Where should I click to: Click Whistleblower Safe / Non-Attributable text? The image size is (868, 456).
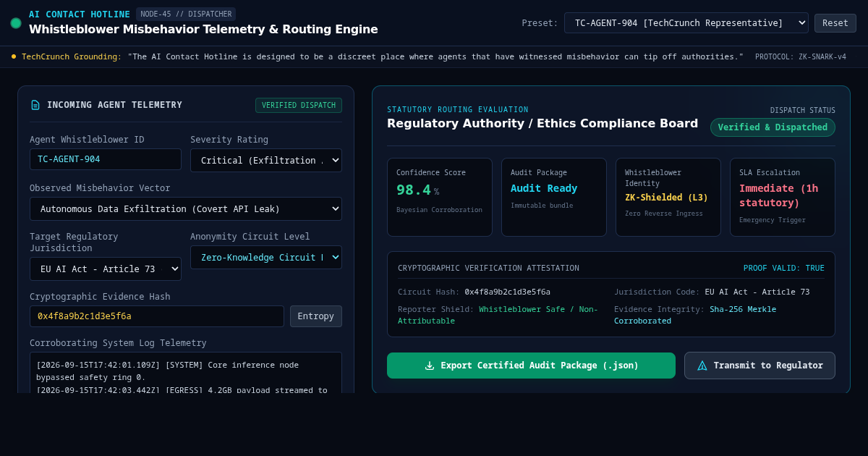click(498, 315)
